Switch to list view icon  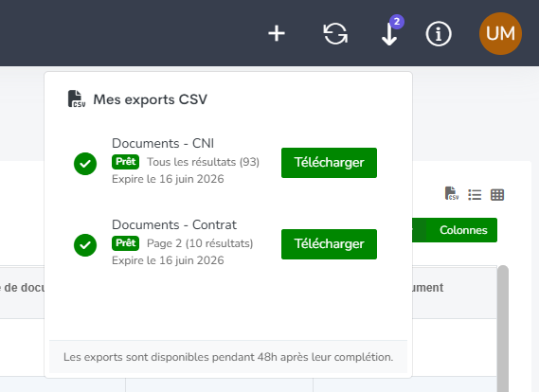pyautogui.click(x=475, y=195)
